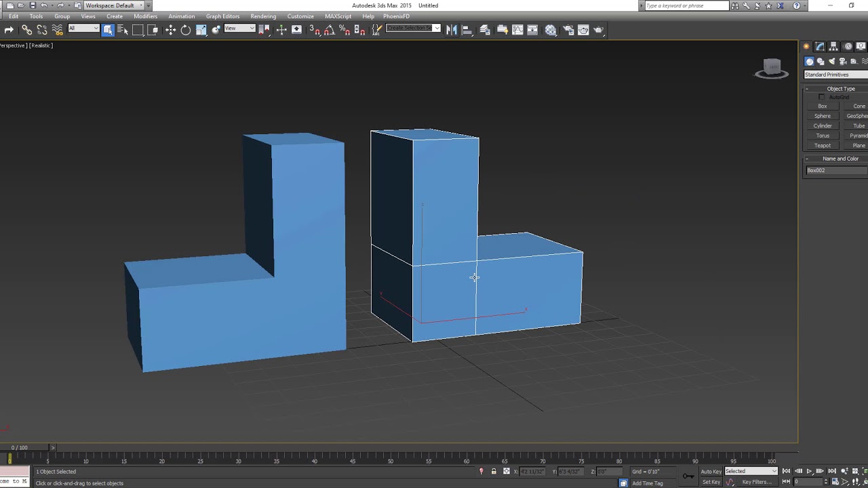Click the ViewCube in the viewport
The width and height of the screenshot is (868, 488).
pos(772,68)
